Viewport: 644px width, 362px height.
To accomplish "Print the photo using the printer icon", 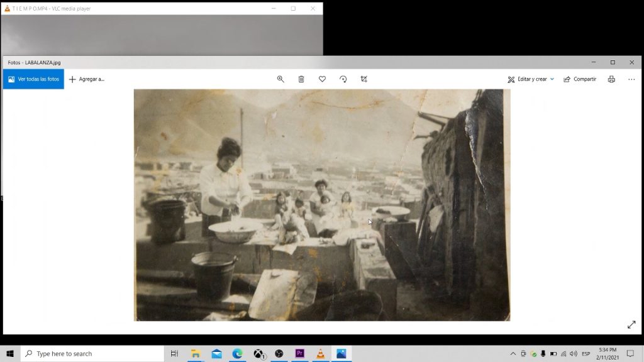I will tap(611, 79).
